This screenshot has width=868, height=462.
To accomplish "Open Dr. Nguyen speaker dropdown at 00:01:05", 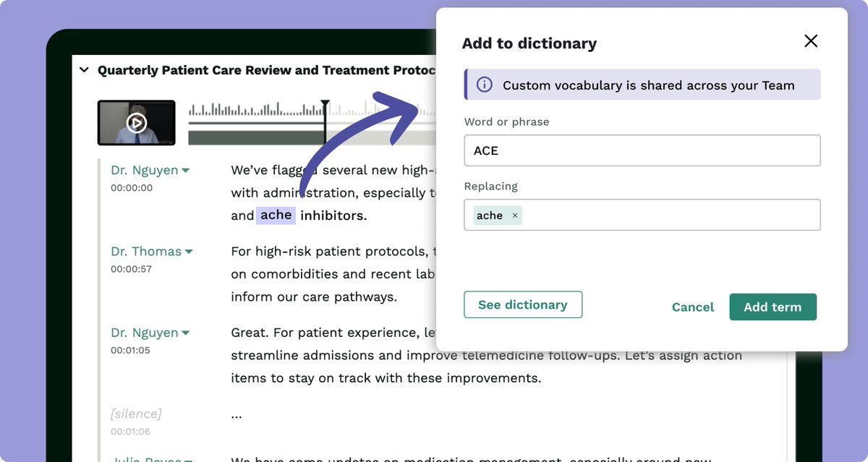I will tap(150, 333).
